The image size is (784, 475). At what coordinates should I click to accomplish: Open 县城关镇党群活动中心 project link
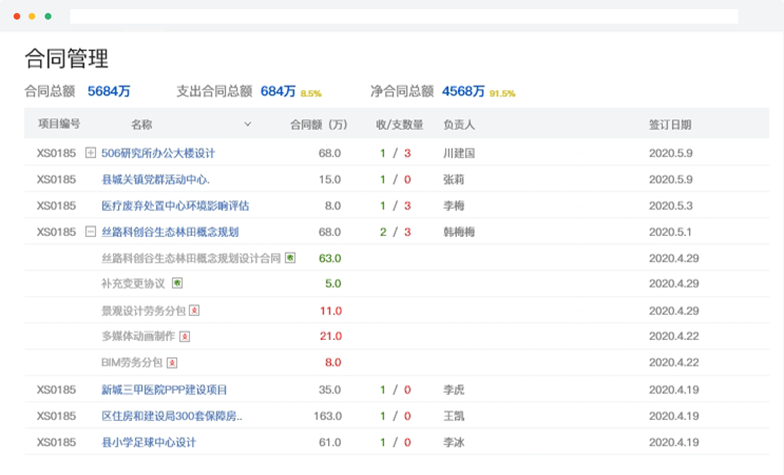(x=156, y=180)
